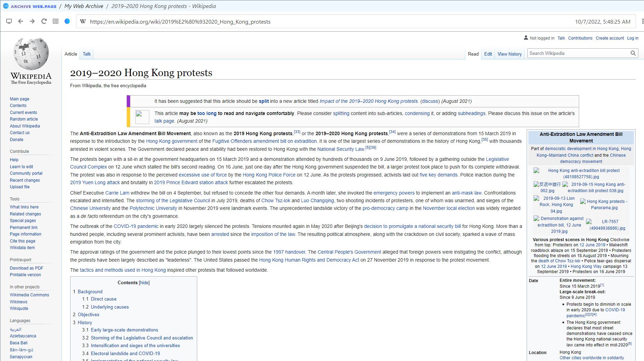Open Printable version link
This screenshot has height=361, width=644.
pos(25,275)
